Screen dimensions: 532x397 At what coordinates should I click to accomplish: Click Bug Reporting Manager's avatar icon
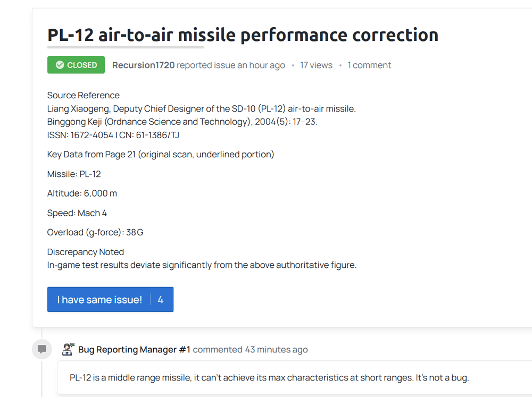(x=68, y=349)
